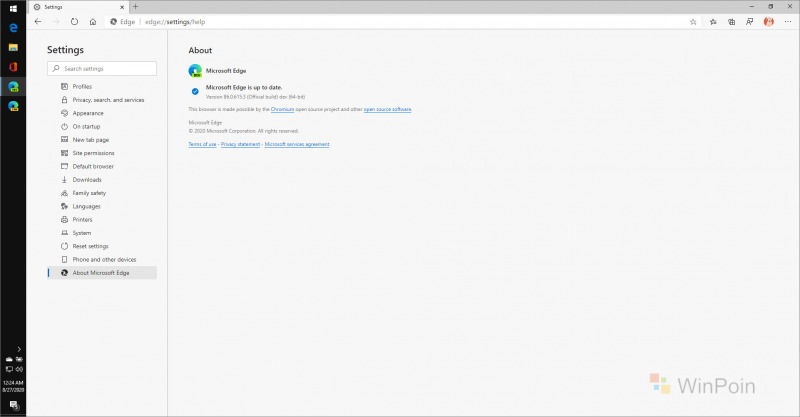The height and width of the screenshot is (417, 800).
Task: Click the send feedback icon in toolbar
Action: click(x=749, y=22)
